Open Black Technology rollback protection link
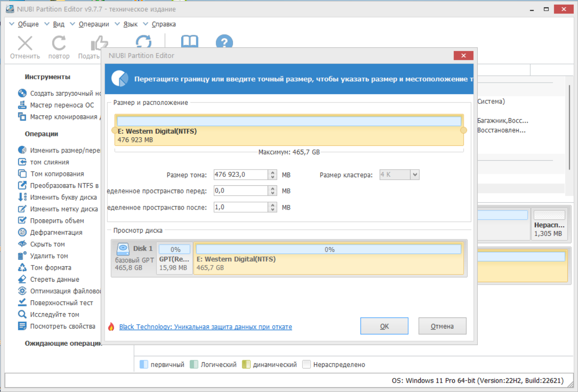This screenshot has height=392, width=578. pyautogui.click(x=206, y=327)
